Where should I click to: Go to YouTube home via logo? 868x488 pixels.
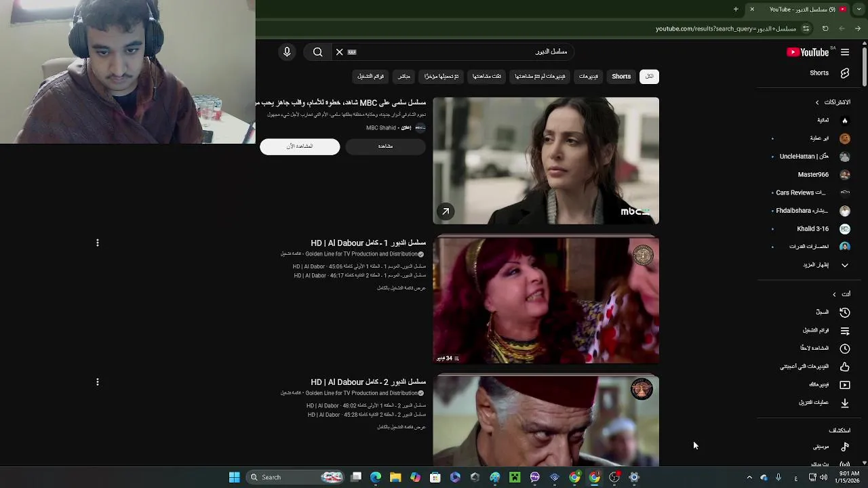point(808,52)
